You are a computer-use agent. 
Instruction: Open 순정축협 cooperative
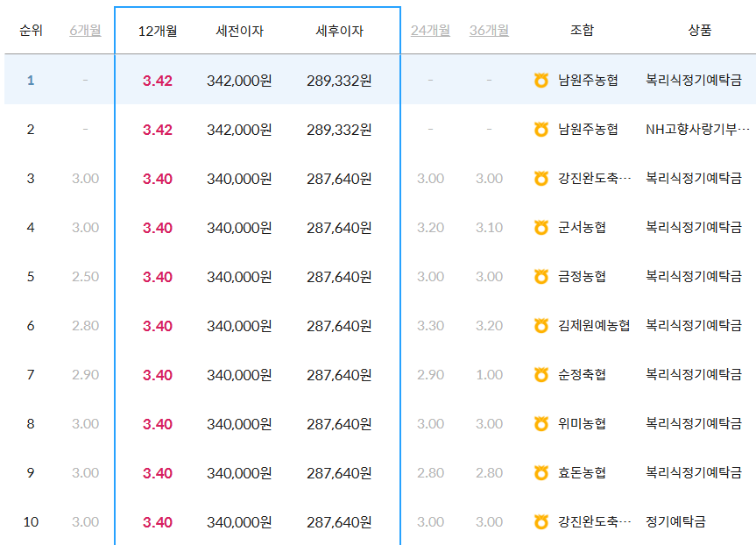(x=582, y=375)
